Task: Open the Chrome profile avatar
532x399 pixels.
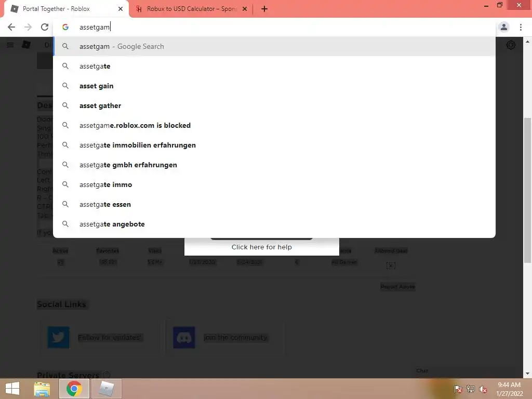Action: coord(504,27)
